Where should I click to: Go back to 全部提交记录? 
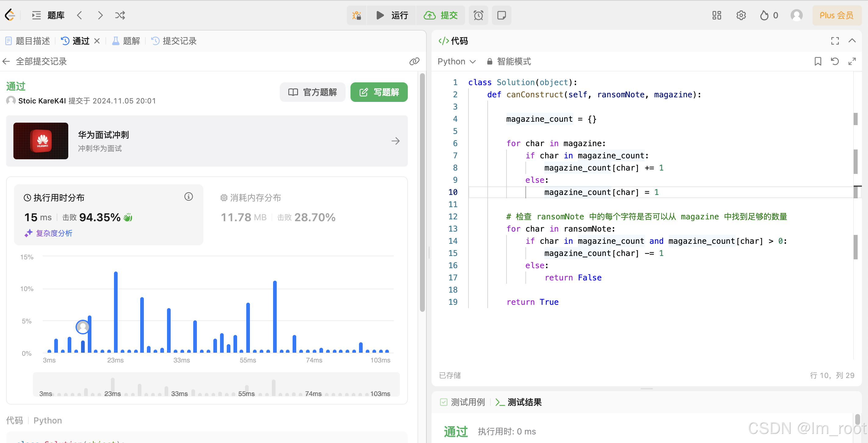[34, 61]
